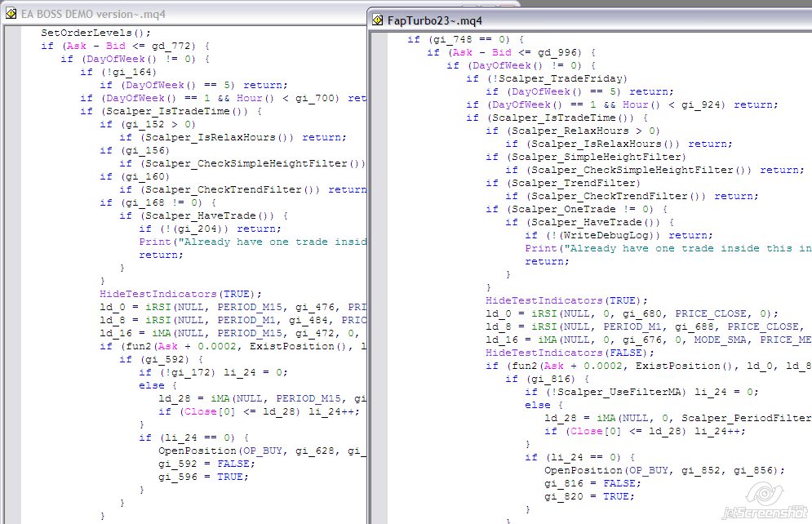
Task: Click the 'if (!(gi_204)) return;' line
Action: click(211, 229)
